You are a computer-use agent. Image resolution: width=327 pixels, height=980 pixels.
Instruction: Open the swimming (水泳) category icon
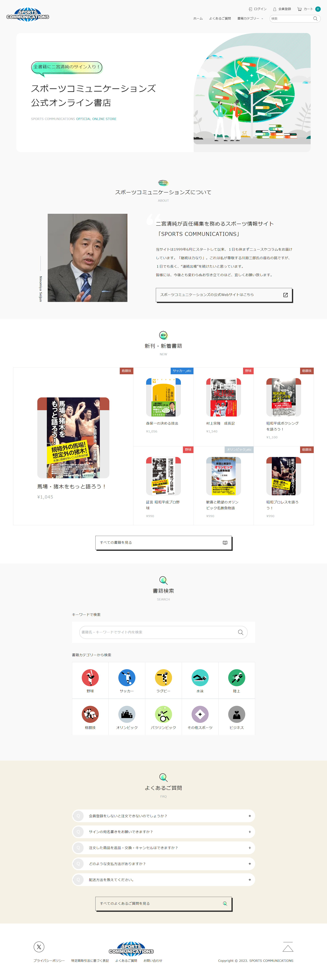[200, 678]
